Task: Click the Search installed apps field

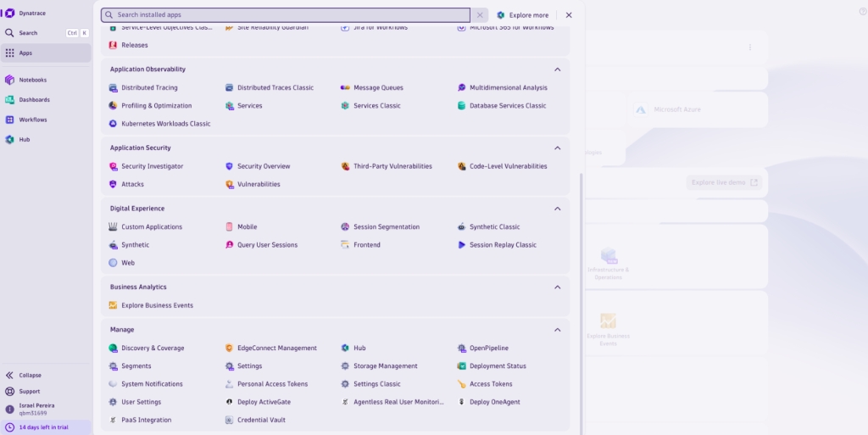Action: (288, 15)
